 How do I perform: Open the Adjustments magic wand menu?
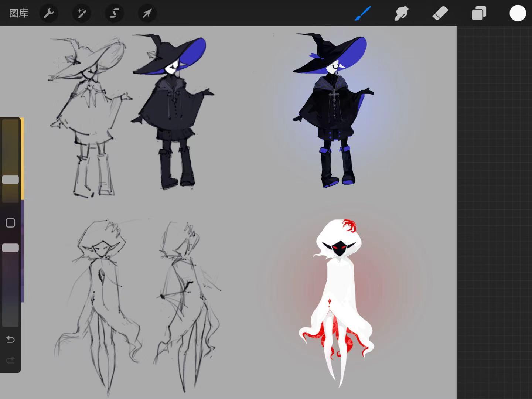[x=81, y=14]
